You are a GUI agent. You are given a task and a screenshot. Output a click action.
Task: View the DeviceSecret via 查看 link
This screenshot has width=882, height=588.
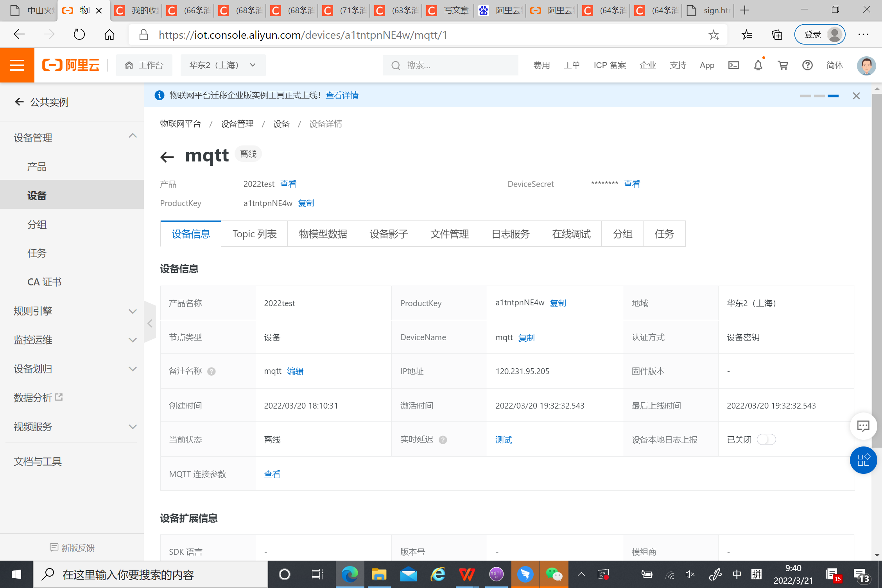pos(632,184)
